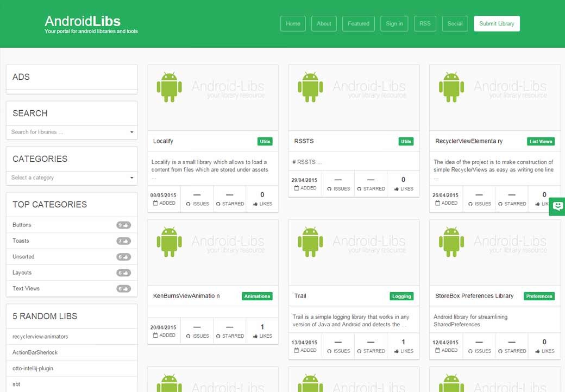
Task: Open the chat widget on the right edge
Action: coord(557,206)
